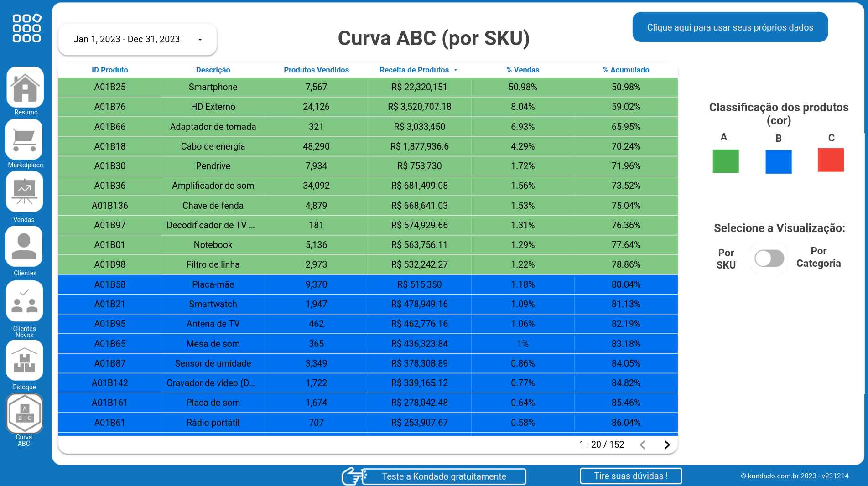Click 'Clique aqui para usar seus próprios dados'
Screen dimensions: 868x486
[729, 27]
